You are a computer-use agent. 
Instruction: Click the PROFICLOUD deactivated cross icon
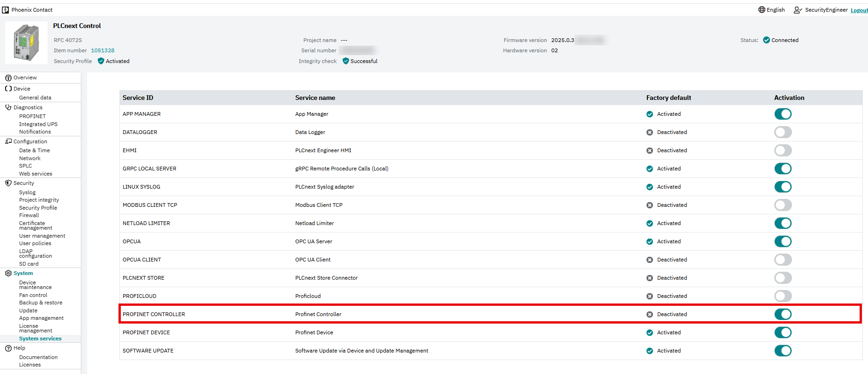click(650, 296)
